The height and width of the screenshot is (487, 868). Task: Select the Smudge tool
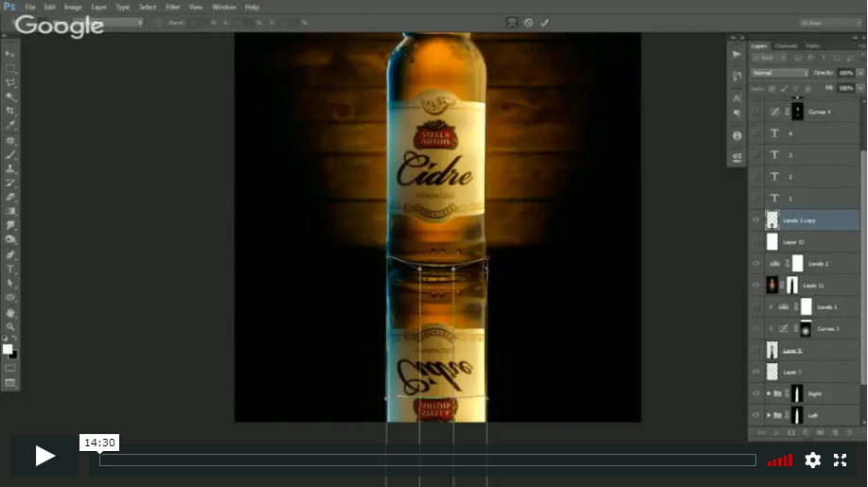[10, 226]
